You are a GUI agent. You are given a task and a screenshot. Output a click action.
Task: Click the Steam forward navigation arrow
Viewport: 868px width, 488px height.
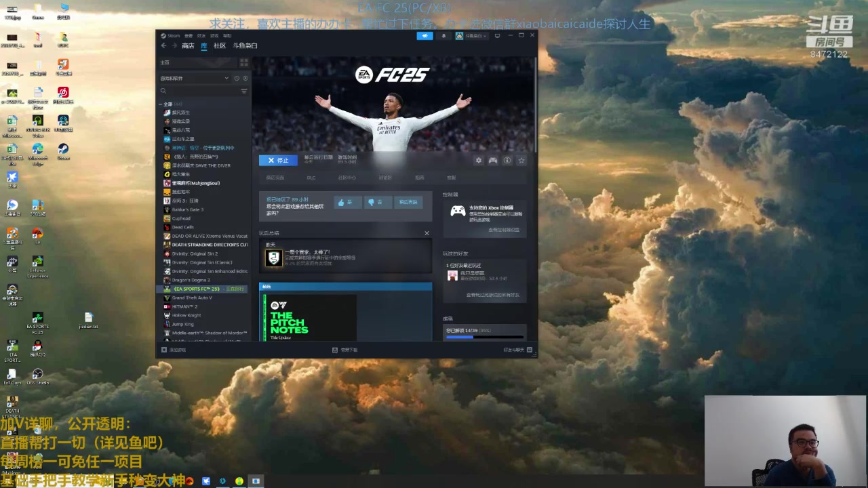click(x=173, y=45)
